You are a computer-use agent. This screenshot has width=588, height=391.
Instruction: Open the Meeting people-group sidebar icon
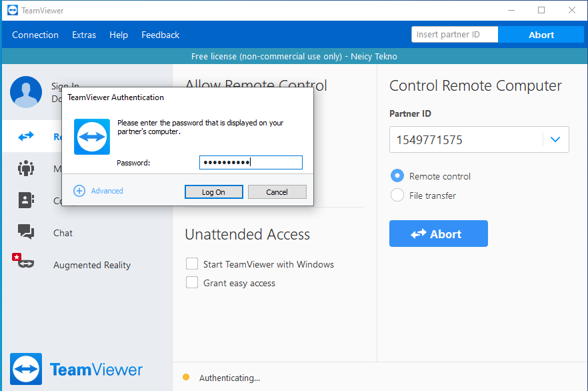[x=26, y=168]
